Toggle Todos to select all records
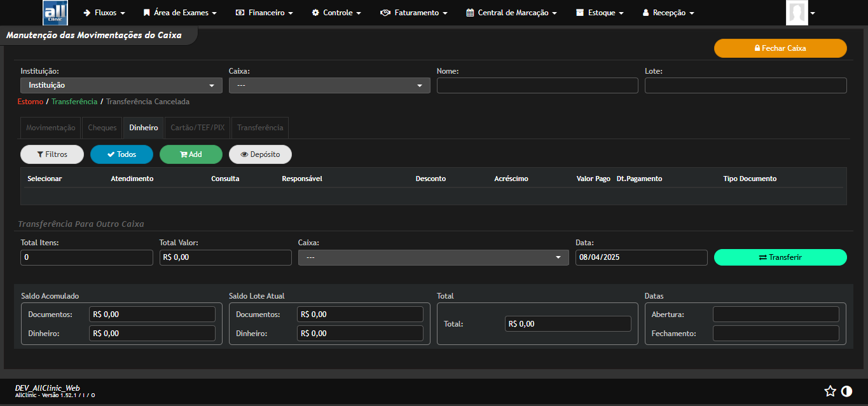This screenshot has height=406, width=868. [x=121, y=154]
